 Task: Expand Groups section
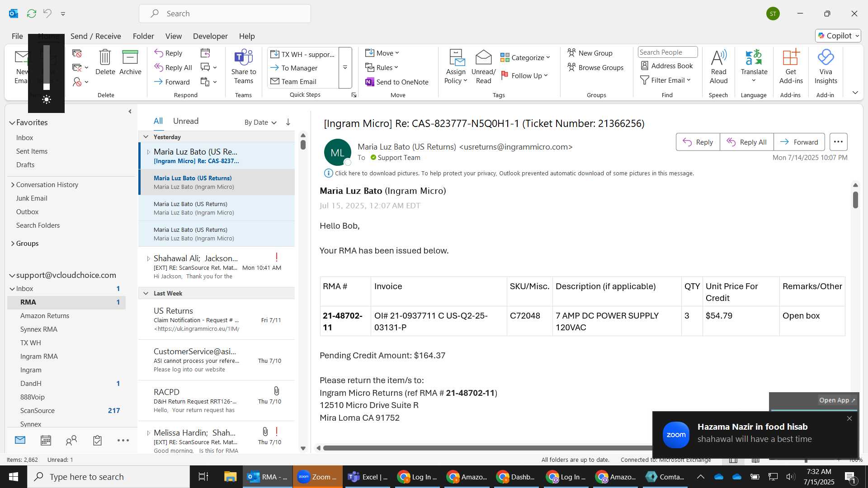[x=13, y=244]
